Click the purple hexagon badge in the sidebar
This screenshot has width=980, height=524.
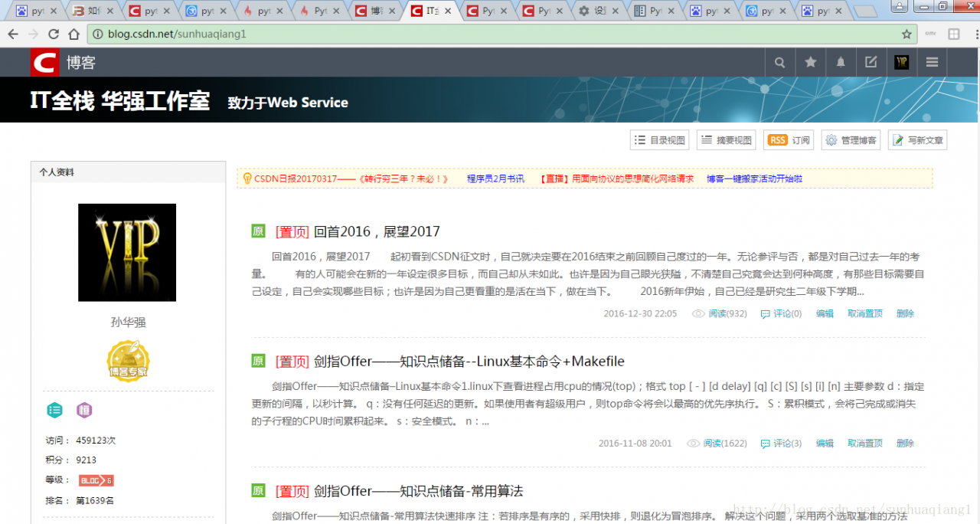pos(84,411)
